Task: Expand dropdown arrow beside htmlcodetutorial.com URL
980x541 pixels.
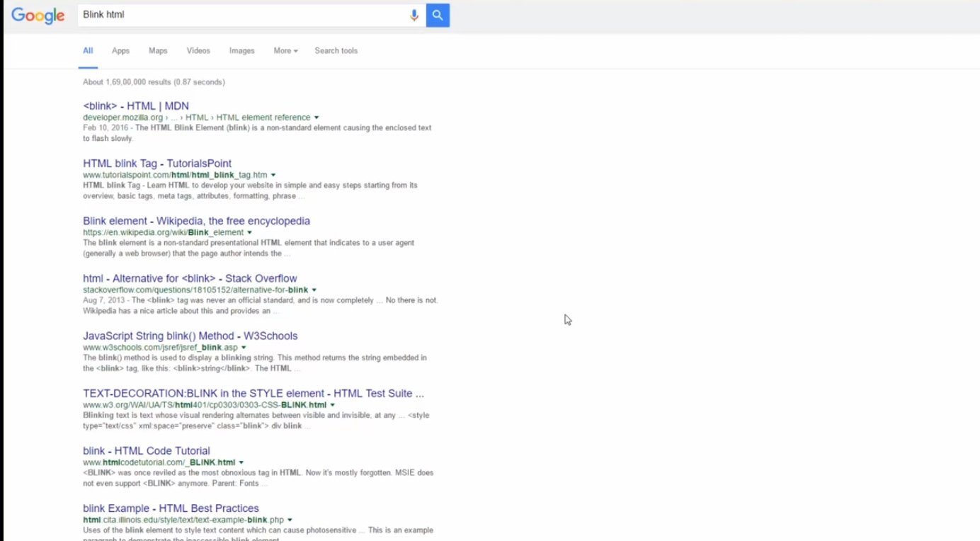Action: click(241, 462)
